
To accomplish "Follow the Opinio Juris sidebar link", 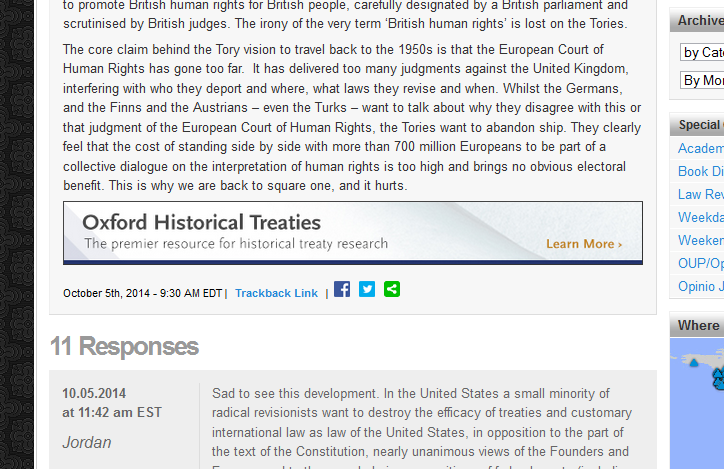I will tap(701, 286).
